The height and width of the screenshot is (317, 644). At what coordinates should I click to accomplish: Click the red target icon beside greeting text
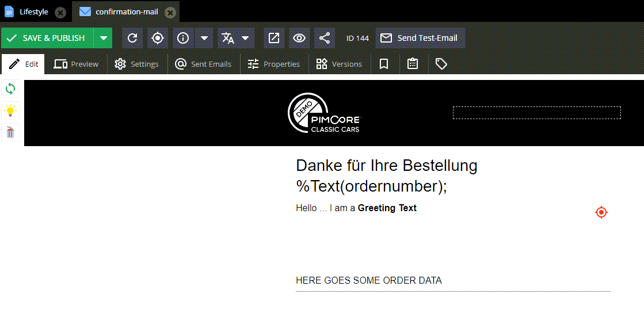[601, 212]
